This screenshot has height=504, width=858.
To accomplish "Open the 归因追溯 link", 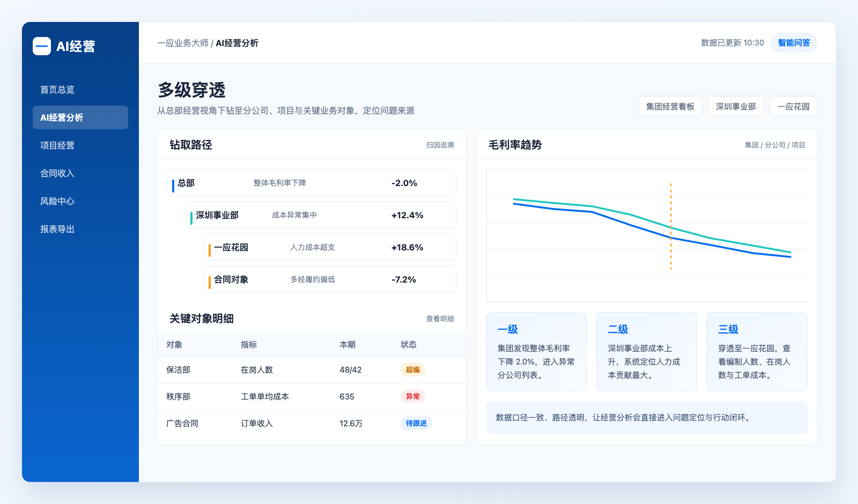I will pos(440,145).
